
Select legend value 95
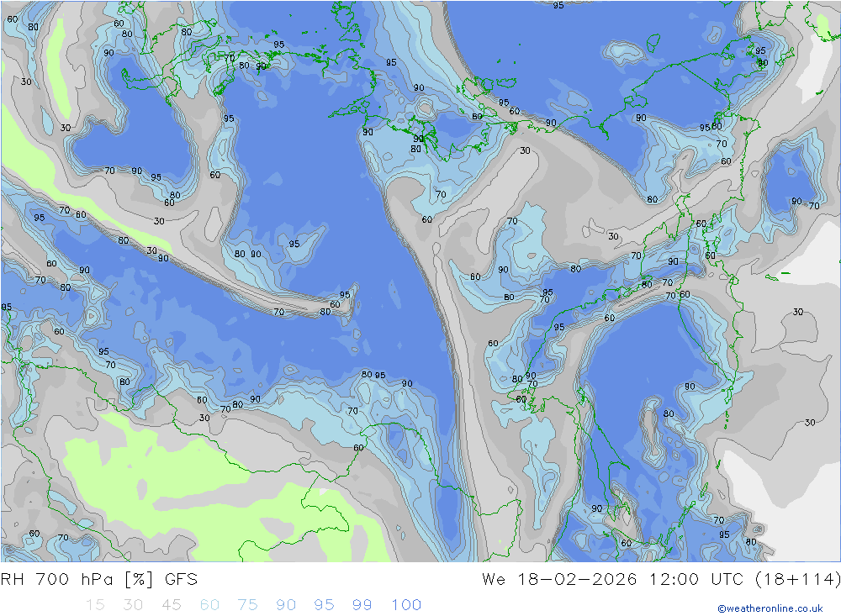pyautogui.click(x=325, y=605)
